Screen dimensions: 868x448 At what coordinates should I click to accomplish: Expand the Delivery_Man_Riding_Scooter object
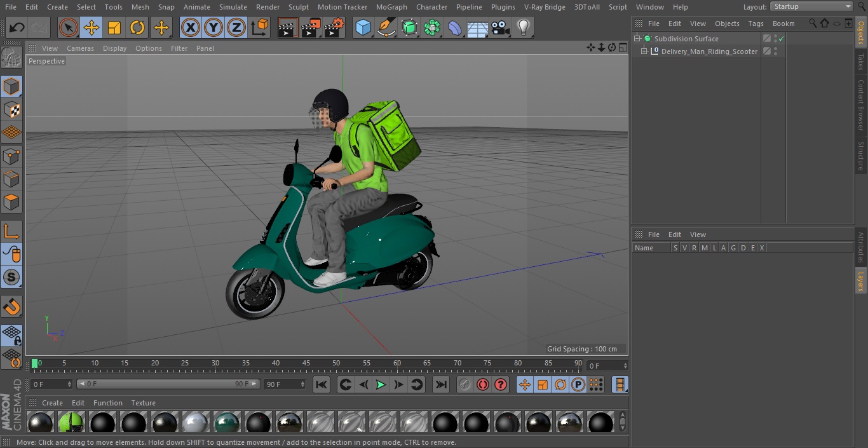click(644, 51)
